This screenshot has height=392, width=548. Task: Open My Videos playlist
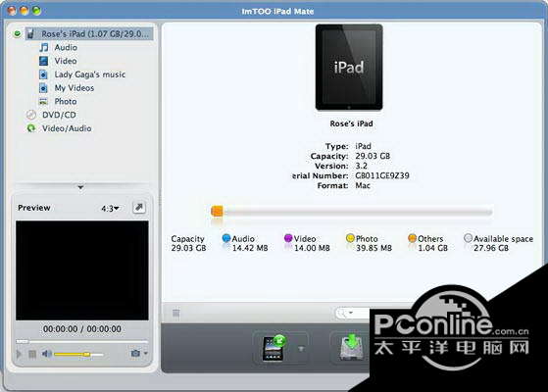tap(75, 88)
